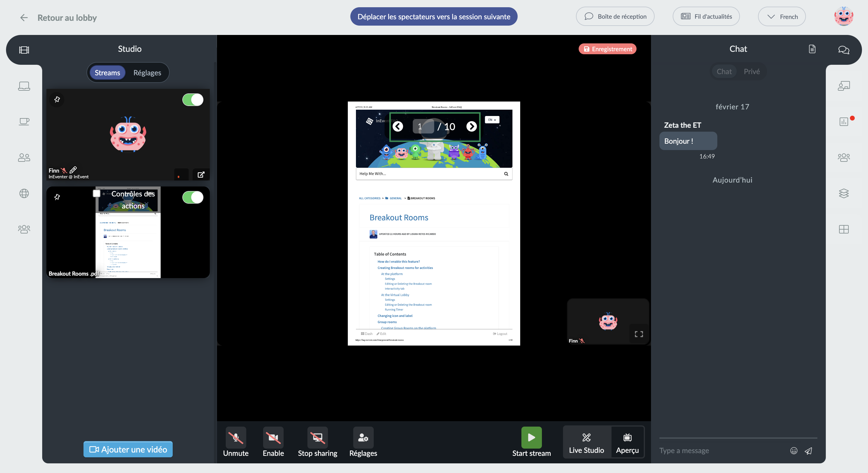Switch to Aperçu preview mode
This screenshot has width=868, height=473.
click(627, 442)
